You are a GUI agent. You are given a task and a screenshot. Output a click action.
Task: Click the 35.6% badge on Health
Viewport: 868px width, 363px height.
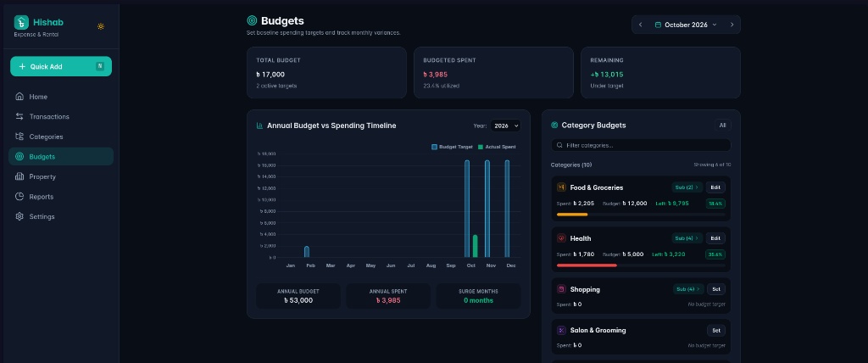click(715, 254)
